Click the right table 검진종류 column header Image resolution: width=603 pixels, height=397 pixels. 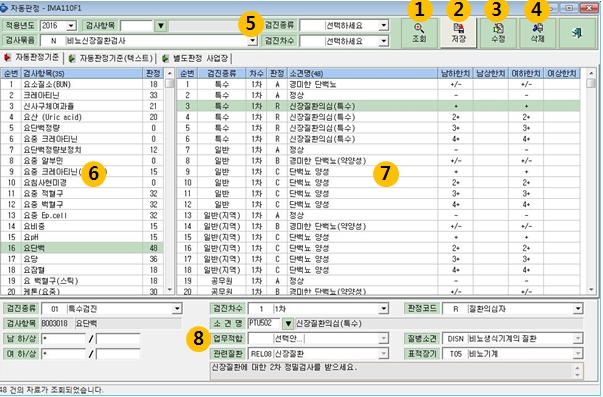tap(222, 73)
